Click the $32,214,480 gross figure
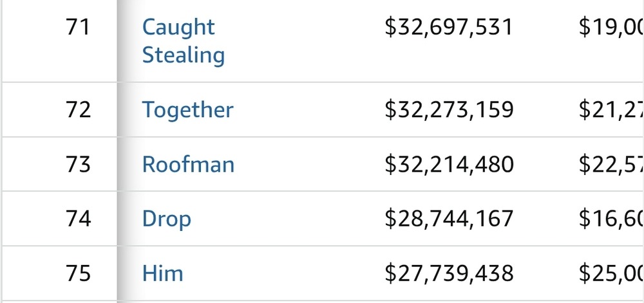644x303 pixels. 449,165
